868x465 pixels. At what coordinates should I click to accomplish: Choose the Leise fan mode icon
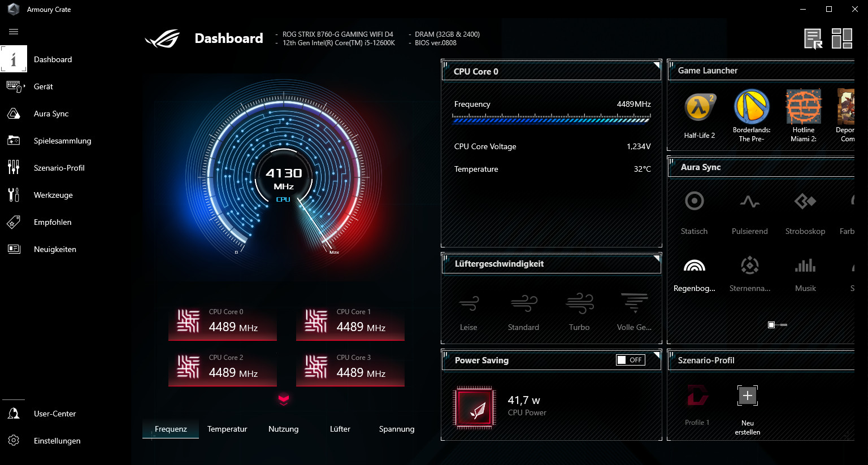click(468, 303)
